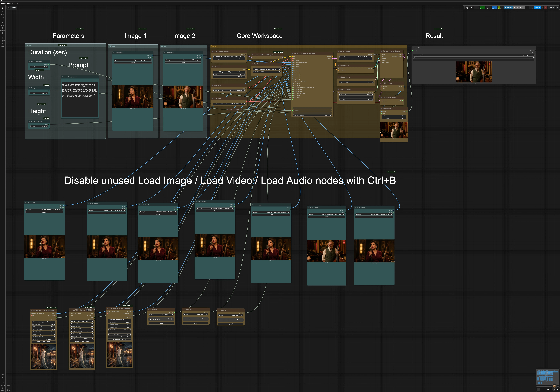Click the volume icon on dialogue.MP3 audio
560x392 pixels.
tap(168, 319)
